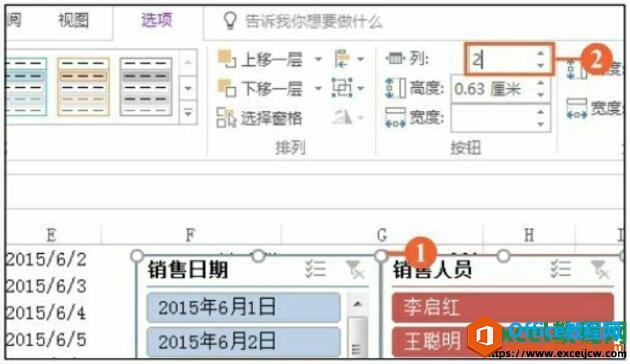Select cell with 2015/6/5
Screen dimensions: 630x364
46,339
